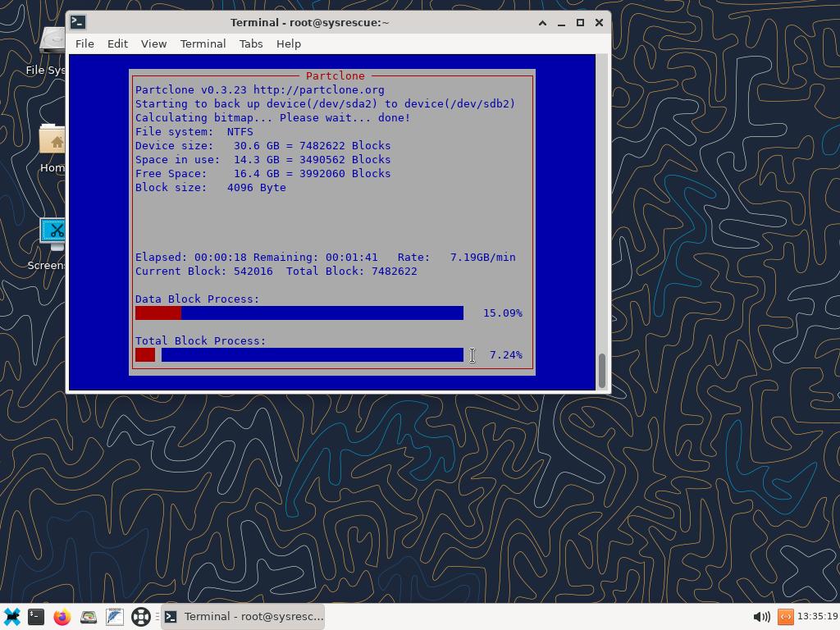Click the terminal's vertical scrollbar handle
The width and height of the screenshot is (840, 630).
(x=603, y=371)
